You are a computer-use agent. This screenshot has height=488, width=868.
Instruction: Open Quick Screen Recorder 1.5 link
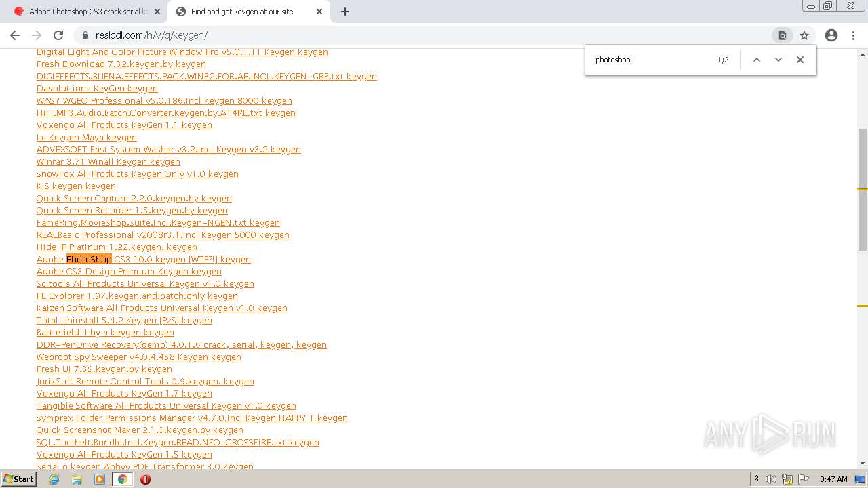[x=132, y=211]
